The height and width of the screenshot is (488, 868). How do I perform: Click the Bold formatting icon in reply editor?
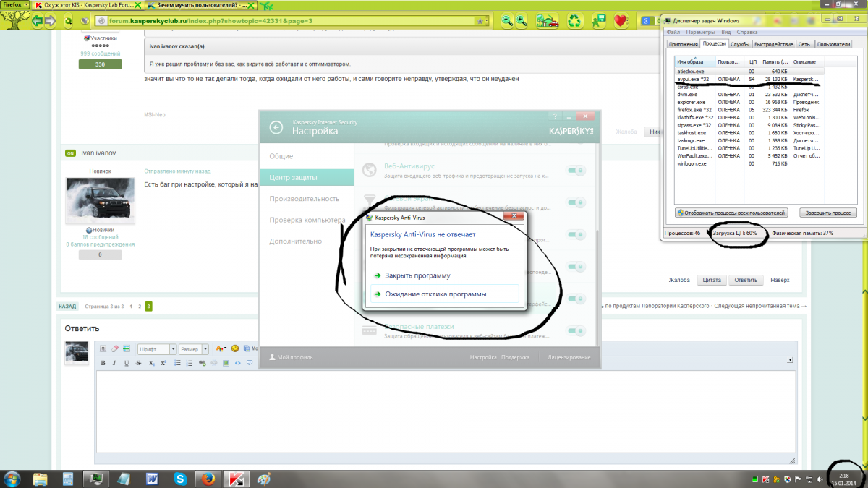103,363
